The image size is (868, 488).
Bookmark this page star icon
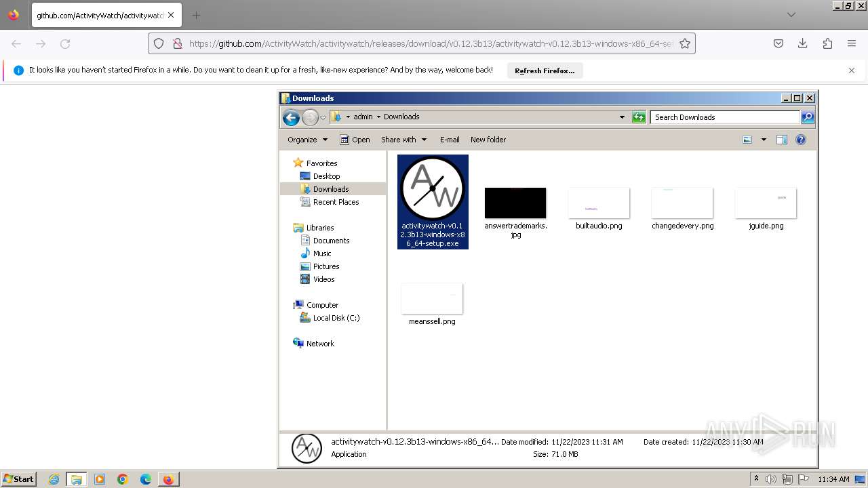(685, 43)
